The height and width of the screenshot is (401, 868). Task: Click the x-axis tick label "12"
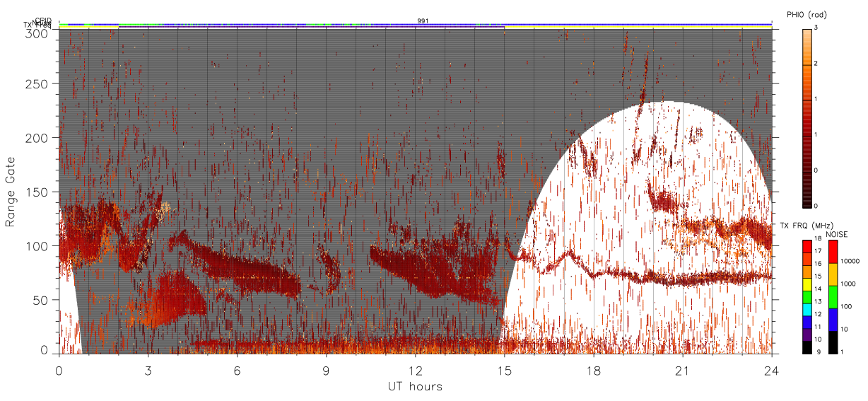416,370
